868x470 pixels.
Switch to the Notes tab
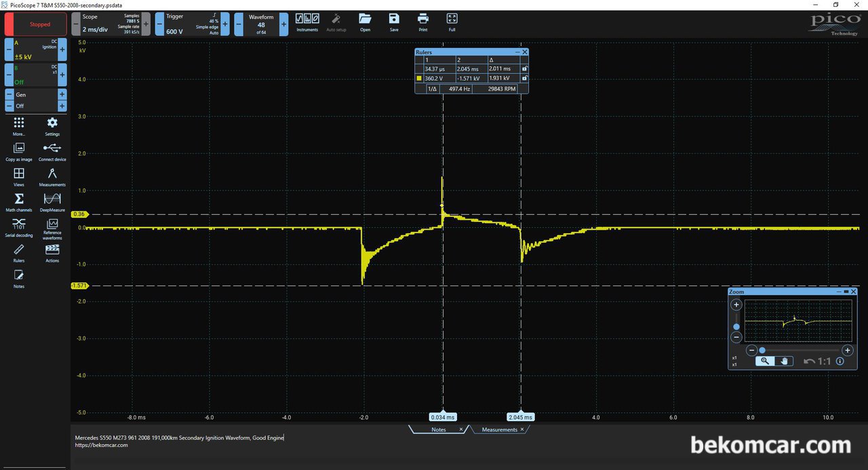(x=438, y=430)
